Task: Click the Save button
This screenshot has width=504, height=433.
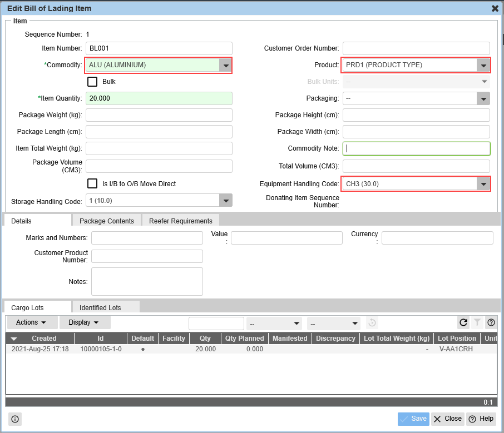Action: coord(413,419)
